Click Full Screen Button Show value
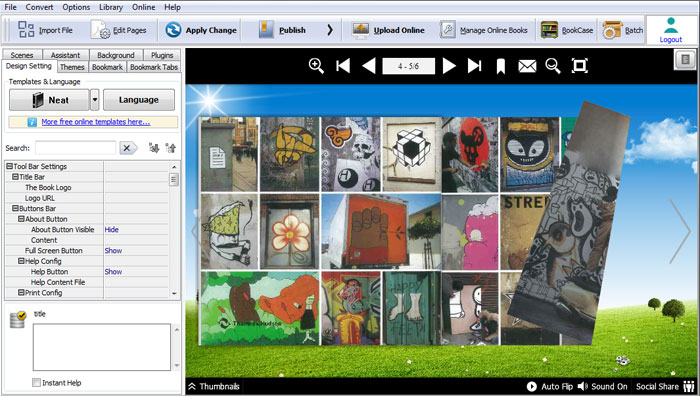The height and width of the screenshot is (396, 700). click(113, 250)
